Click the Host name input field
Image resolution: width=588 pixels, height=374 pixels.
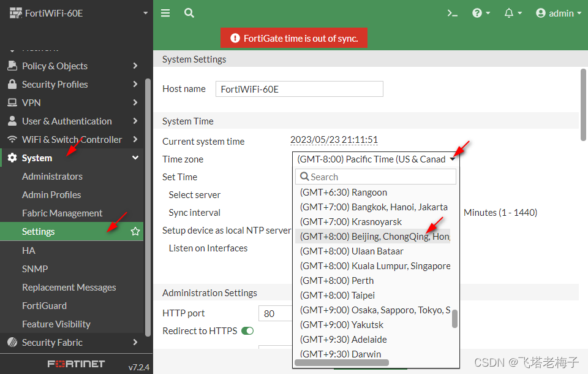tap(300, 89)
